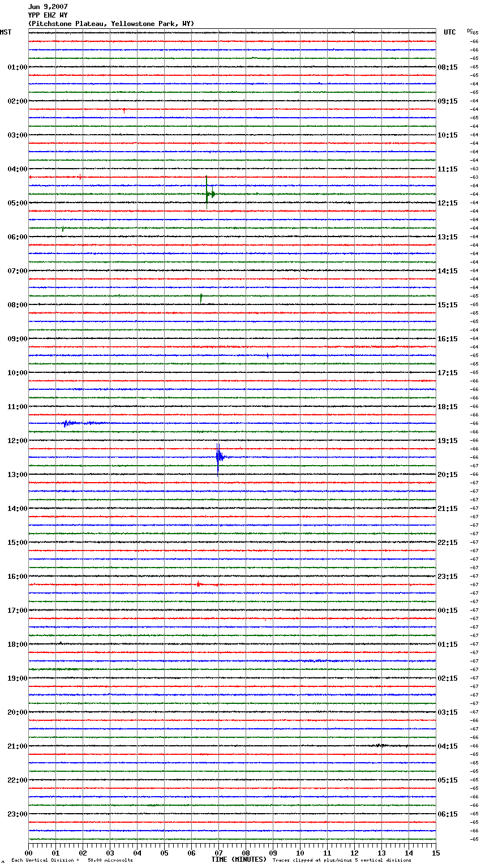Select the station code 'YPP EHZ WY'
Screen dimensions: 481x868
click(48, 15)
